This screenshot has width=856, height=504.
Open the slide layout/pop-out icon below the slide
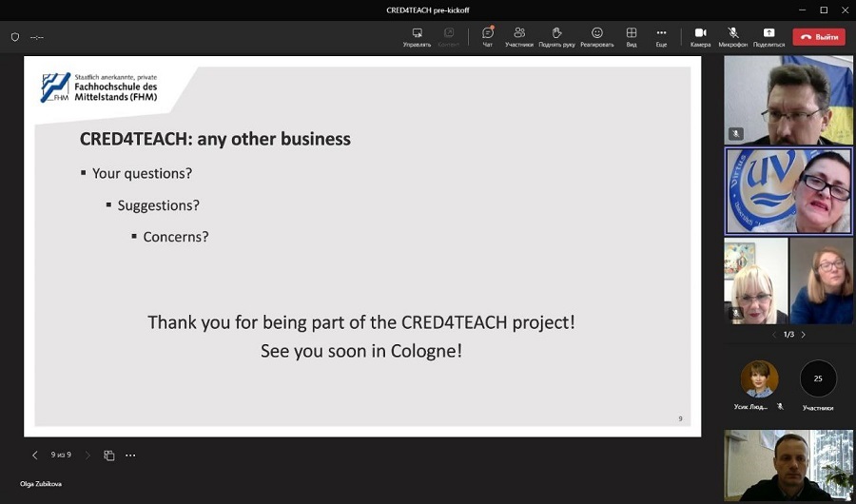click(108, 456)
